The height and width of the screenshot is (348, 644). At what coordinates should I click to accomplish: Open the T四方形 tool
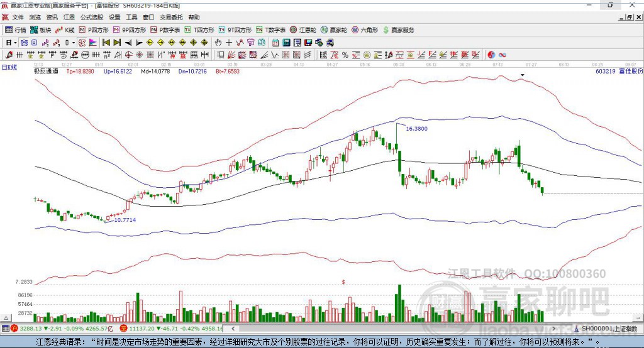[199, 30]
